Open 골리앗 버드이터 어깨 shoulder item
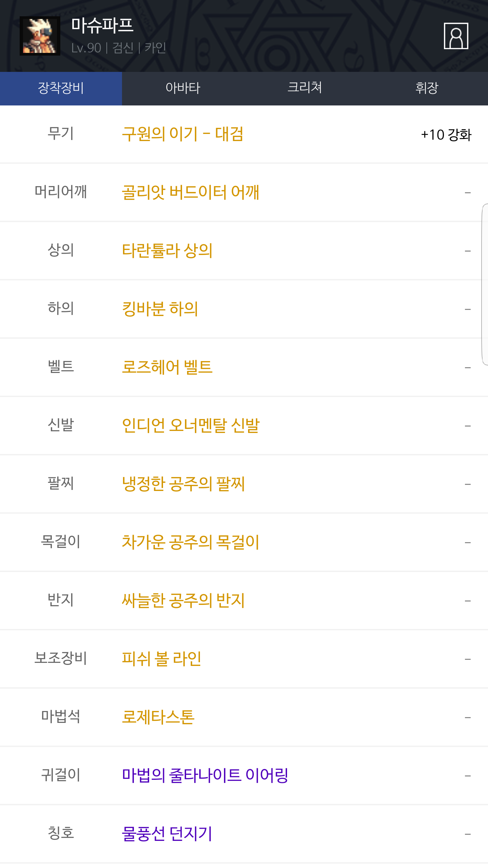This screenshot has width=488, height=868. [x=190, y=193]
